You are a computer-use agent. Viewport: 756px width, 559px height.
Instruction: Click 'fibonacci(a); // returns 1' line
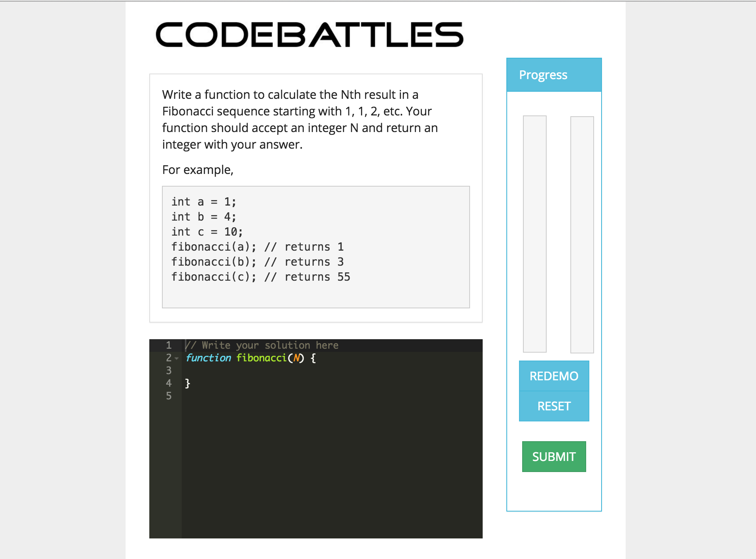[x=258, y=247]
